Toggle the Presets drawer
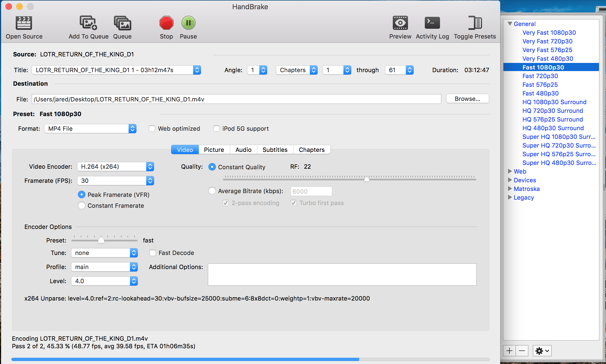Viewport: 606px width, 364px height. 475,23
